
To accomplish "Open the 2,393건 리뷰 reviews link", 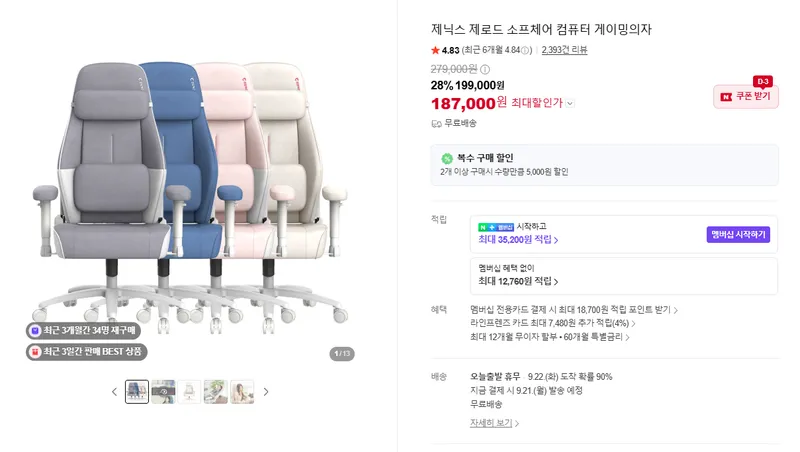I will (x=564, y=50).
